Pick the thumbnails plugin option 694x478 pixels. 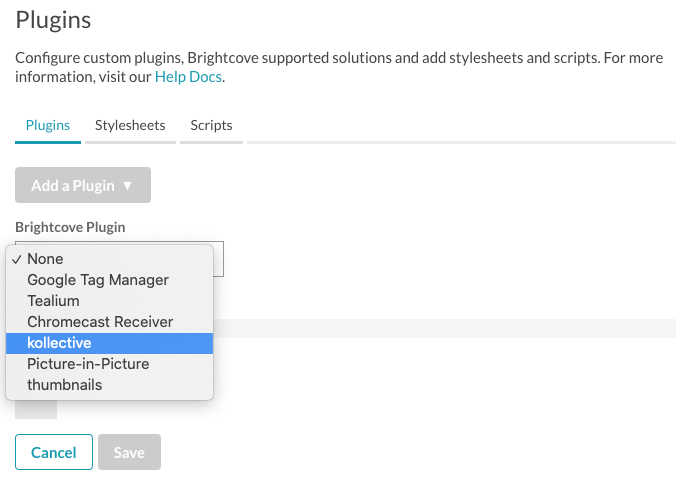point(64,385)
